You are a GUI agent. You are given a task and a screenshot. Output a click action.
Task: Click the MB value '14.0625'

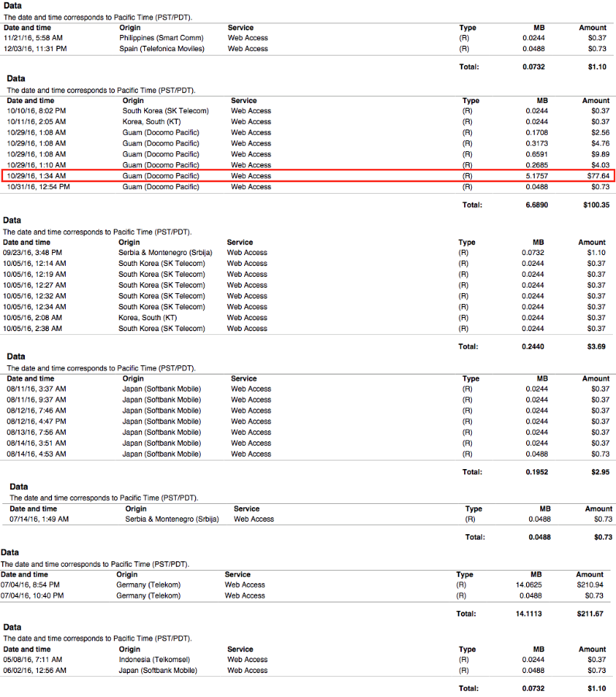click(x=529, y=585)
